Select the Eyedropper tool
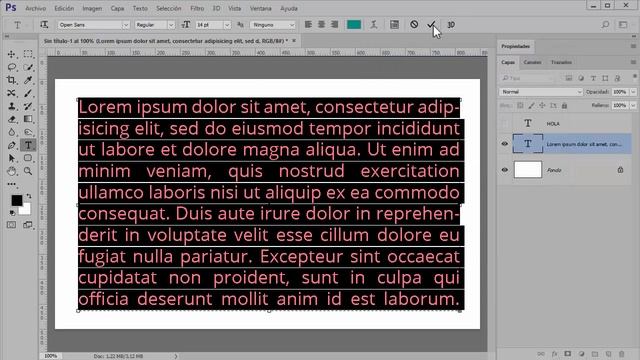 [x=28, y=80]
